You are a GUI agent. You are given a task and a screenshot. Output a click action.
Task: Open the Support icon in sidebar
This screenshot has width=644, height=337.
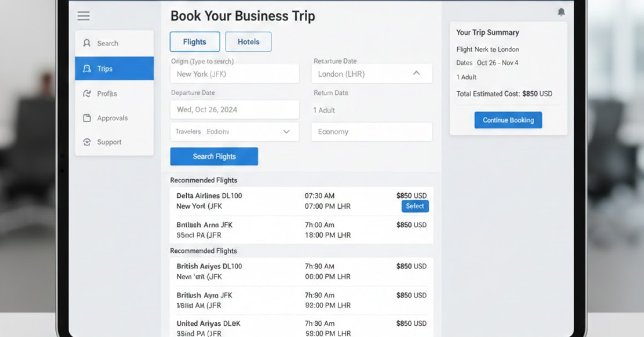[86, 142]
